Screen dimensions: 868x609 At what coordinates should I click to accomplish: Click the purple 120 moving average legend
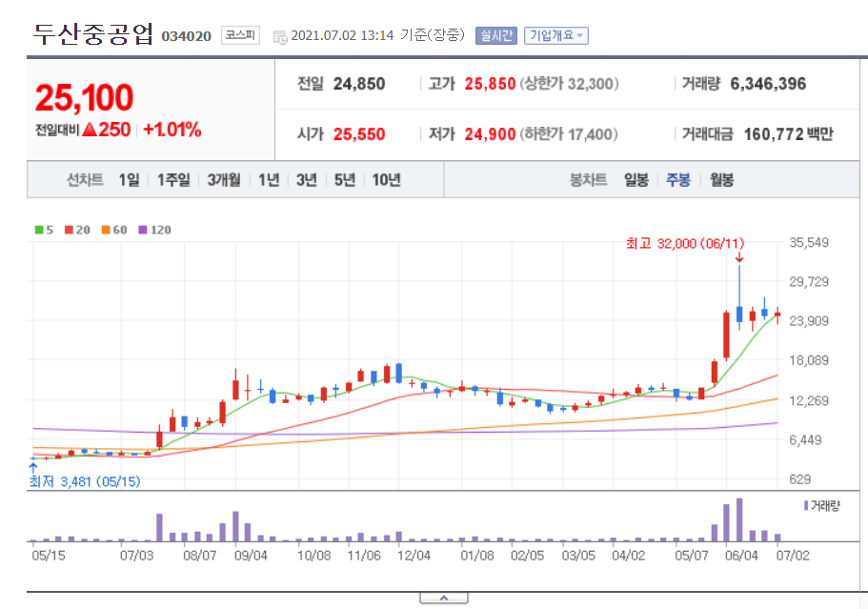click(x=155, y=230)
